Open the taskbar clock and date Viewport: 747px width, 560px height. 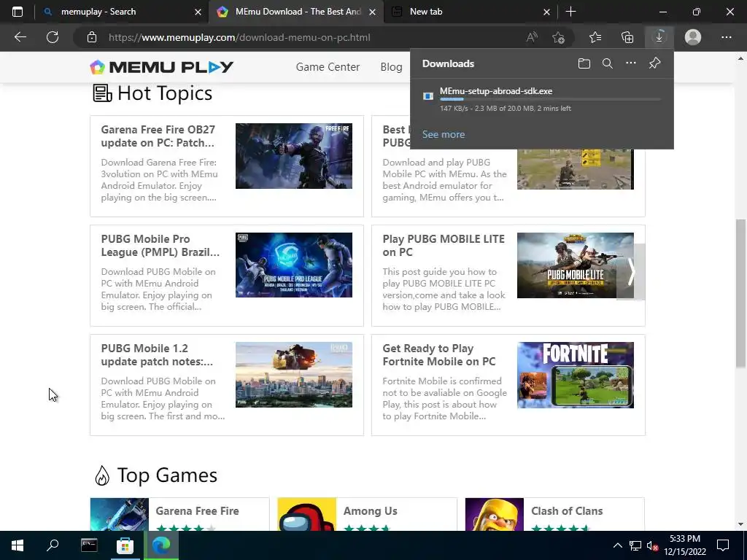[685, 545]
